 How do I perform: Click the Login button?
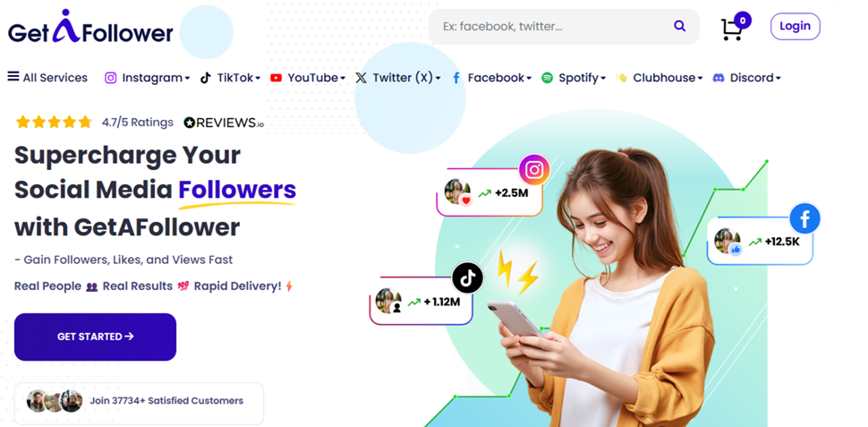[795, 26]
